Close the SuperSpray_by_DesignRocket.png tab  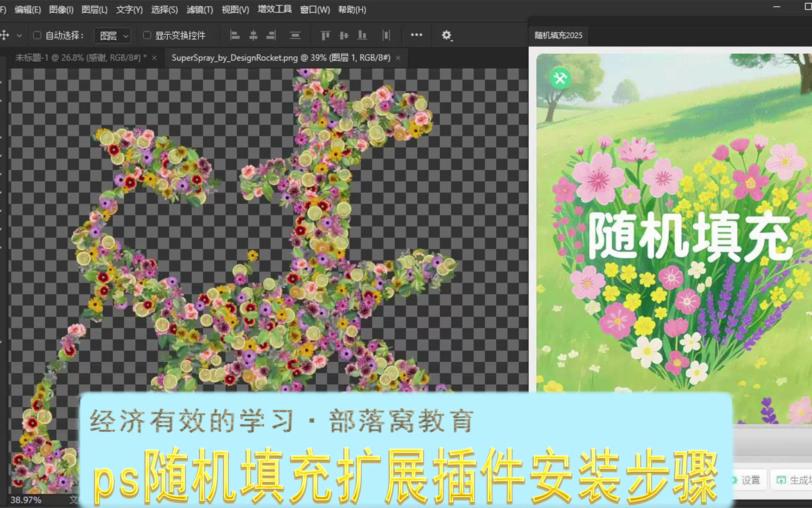point(398,58)
